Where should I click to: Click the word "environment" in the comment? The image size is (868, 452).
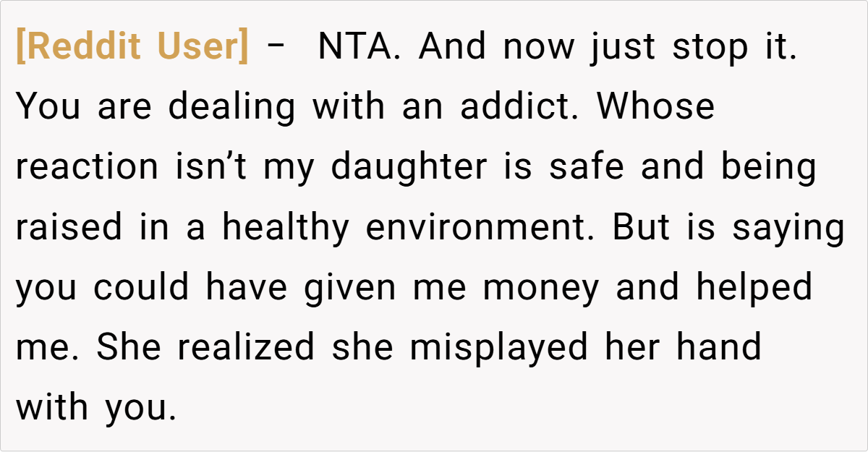482,227
